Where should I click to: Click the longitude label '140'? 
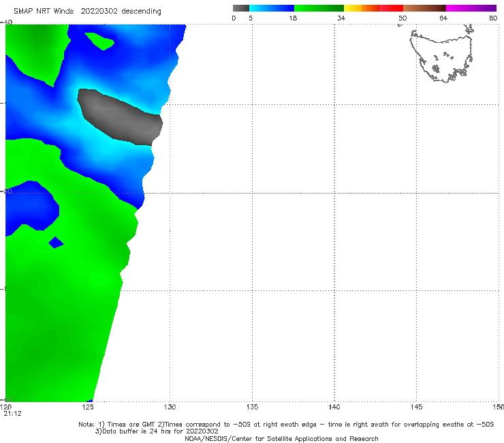click(x=334, y=408)
